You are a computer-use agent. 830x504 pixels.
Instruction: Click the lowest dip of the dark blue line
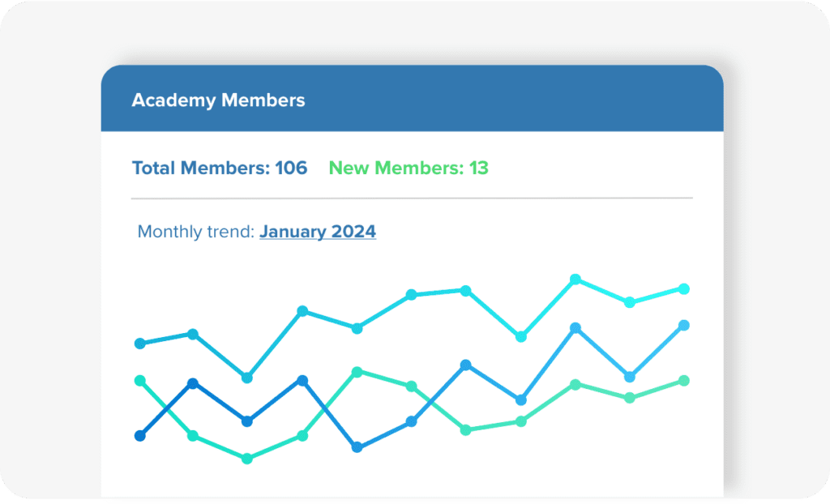tap(357, 447)
